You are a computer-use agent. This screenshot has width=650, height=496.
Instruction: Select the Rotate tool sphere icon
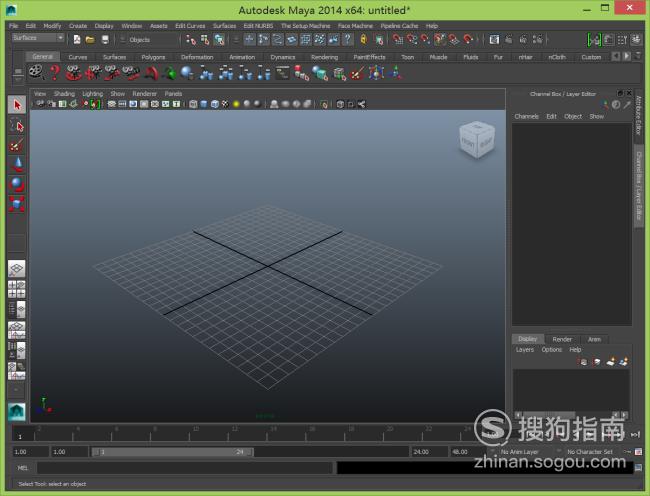[17, 184]
